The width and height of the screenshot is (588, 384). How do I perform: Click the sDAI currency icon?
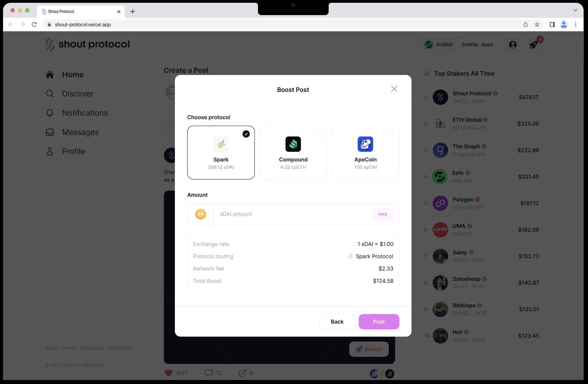coord(200,213)
